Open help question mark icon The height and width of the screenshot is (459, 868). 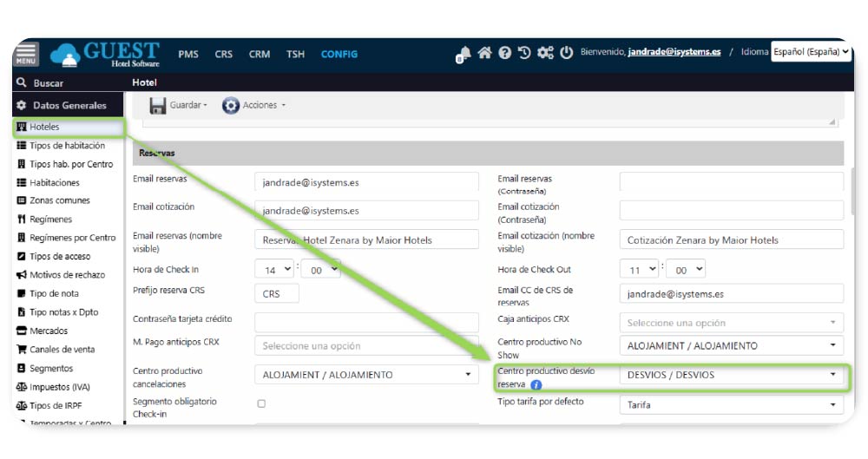[504, 53]
